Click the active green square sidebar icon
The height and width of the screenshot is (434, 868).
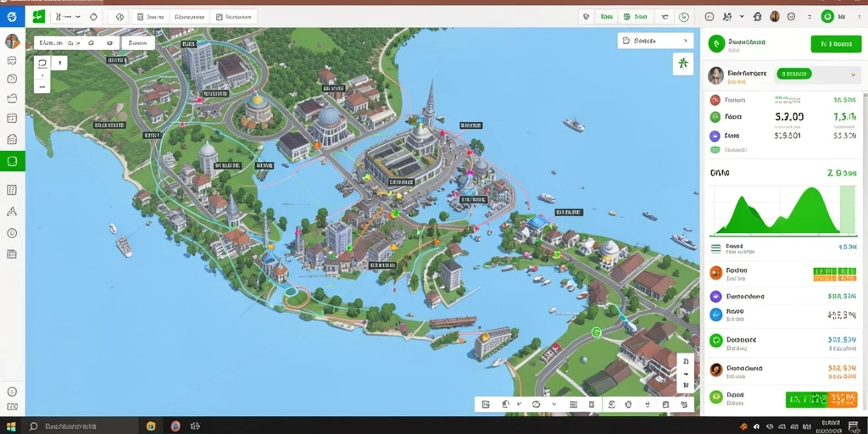pos(12,161)
